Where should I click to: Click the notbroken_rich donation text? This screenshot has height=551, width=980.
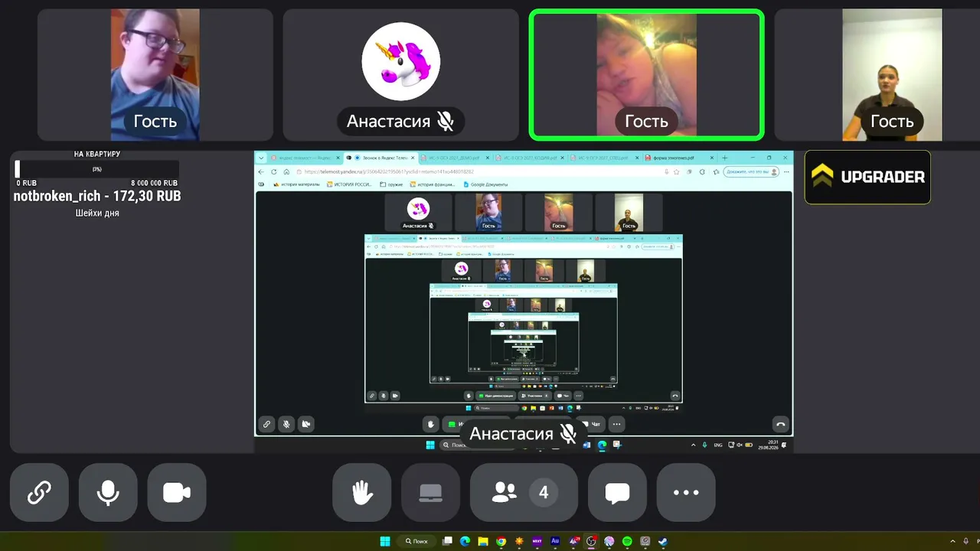97,197
